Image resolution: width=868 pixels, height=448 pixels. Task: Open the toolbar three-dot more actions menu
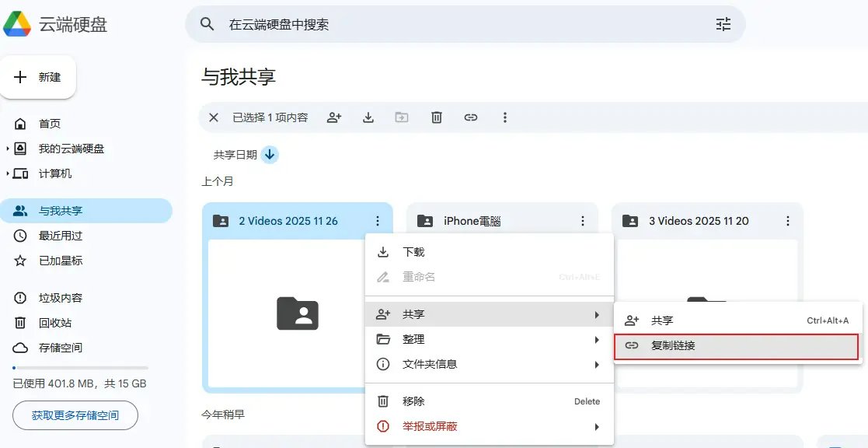pyautogui.click(x=505, y=117)
